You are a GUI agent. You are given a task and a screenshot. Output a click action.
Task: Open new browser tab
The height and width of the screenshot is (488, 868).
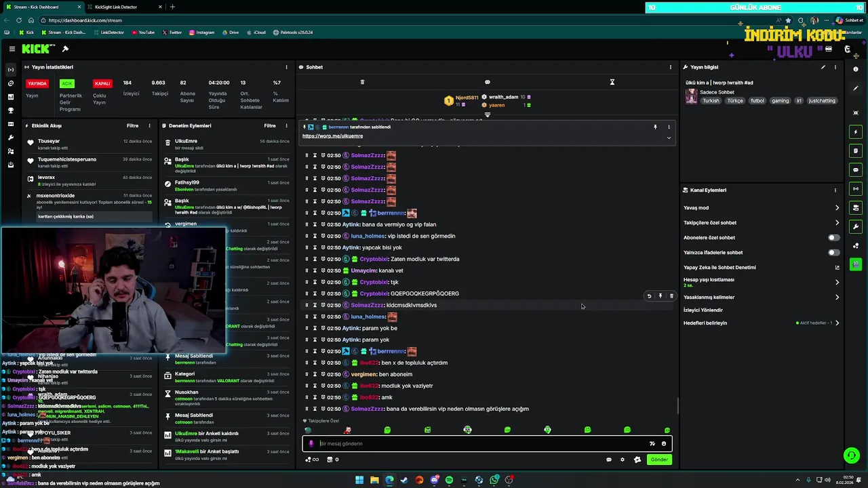tap(172, 7)
